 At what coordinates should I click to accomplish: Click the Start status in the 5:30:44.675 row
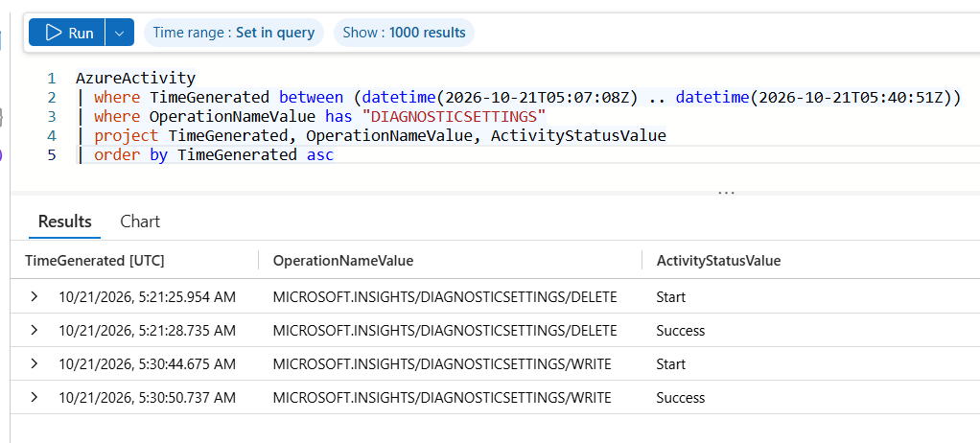[670, 364]
